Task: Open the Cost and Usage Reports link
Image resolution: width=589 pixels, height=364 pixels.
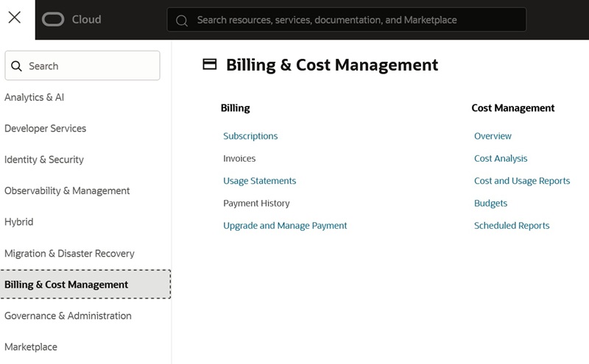Action: coord(522,181)
